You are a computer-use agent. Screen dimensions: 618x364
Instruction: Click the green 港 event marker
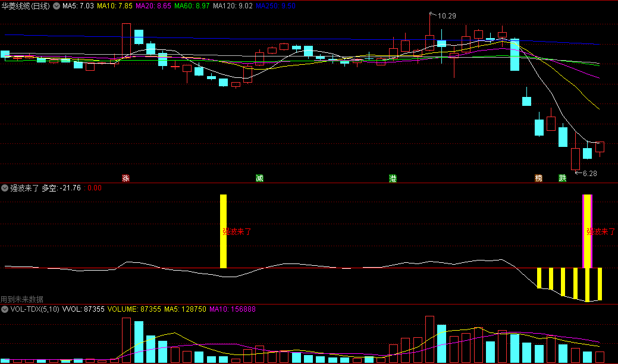pos(393,178)
